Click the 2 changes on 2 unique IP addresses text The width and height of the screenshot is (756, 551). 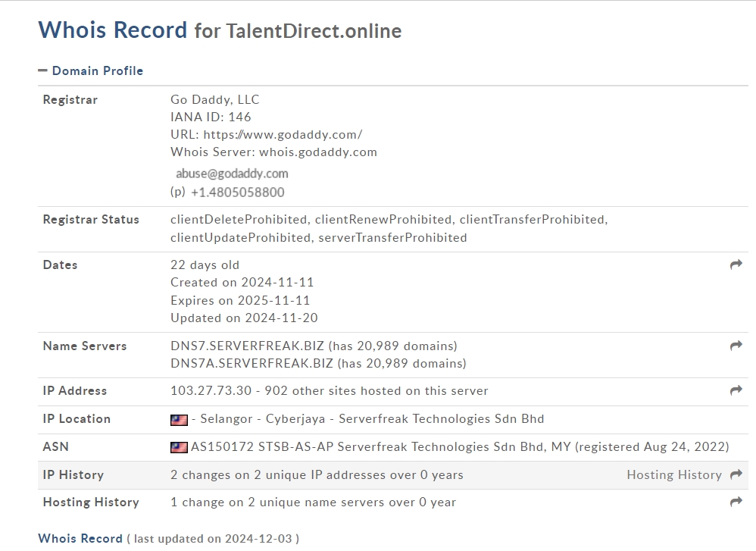tap(317, 474)
